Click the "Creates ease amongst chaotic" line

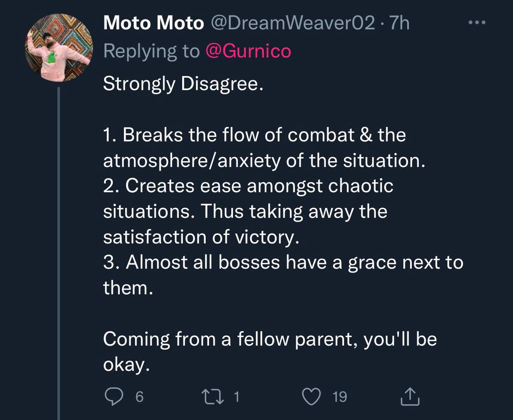(x=248, y=186)
